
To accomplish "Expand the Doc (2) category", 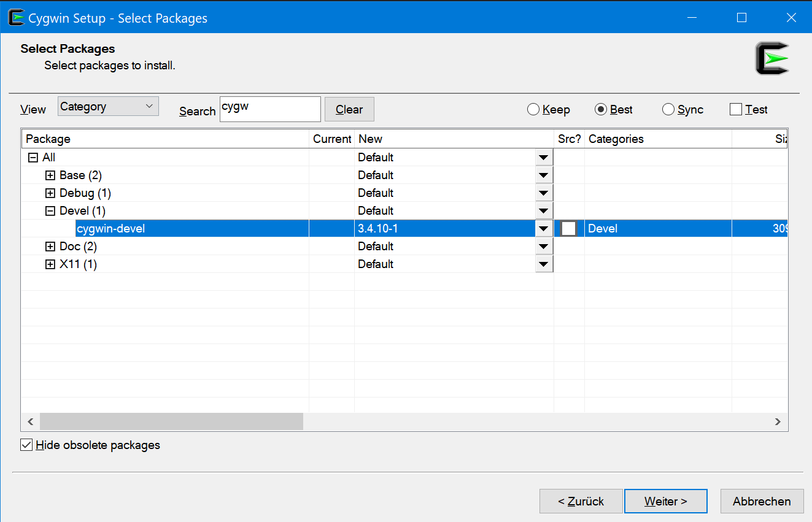I will pos(50,247).
